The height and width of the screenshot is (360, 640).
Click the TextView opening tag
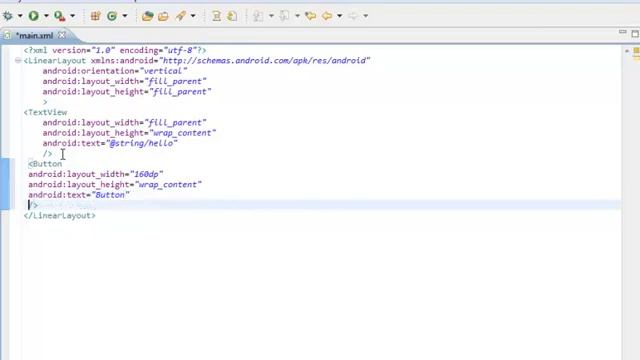(x=45, y=112)
